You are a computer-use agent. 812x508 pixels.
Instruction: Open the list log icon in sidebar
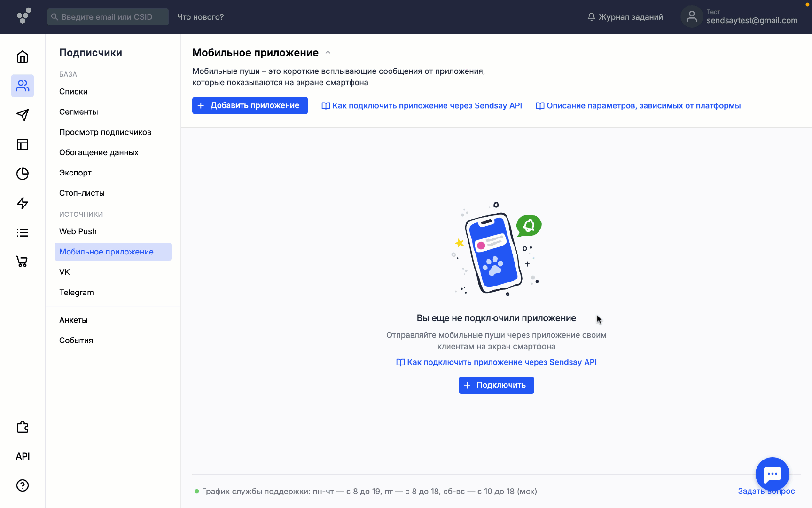(22, 232)
